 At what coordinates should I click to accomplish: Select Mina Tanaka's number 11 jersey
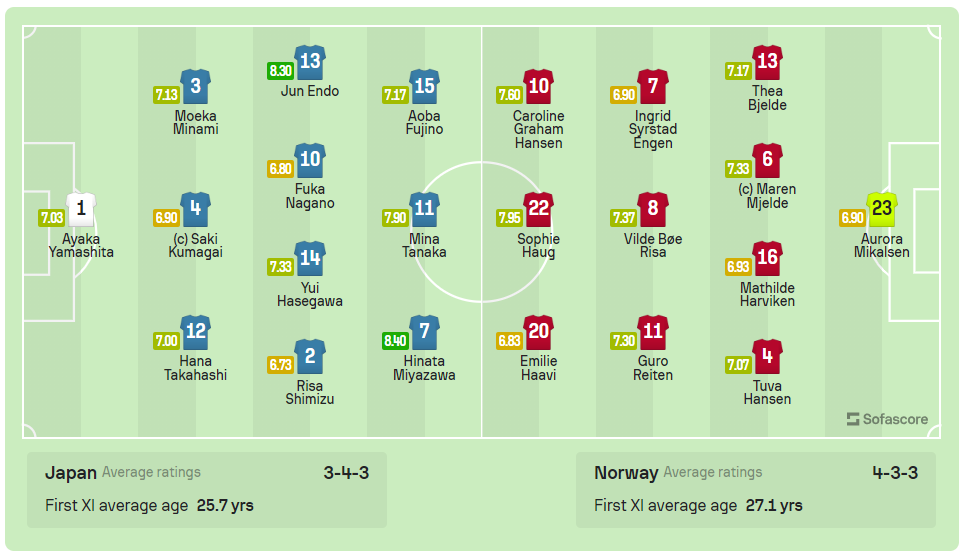424,210
